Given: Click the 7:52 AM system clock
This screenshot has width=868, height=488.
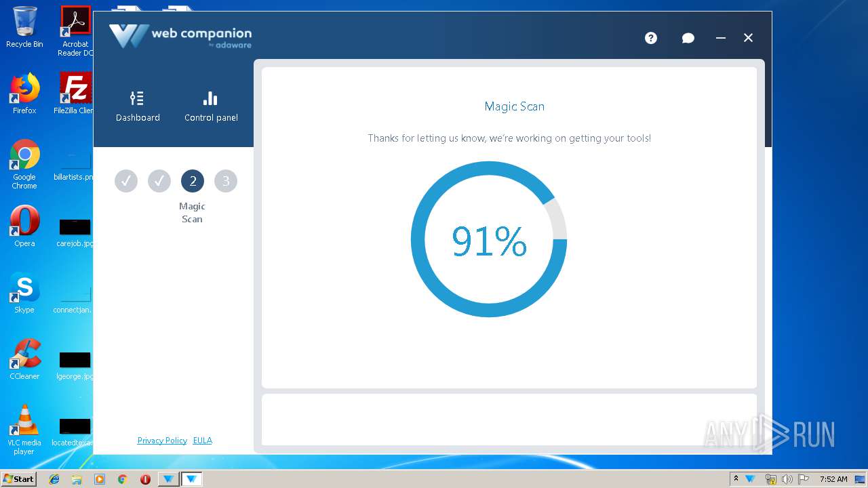Looking at the screenshot, I should pyautogui.click(x=833, y=479).
